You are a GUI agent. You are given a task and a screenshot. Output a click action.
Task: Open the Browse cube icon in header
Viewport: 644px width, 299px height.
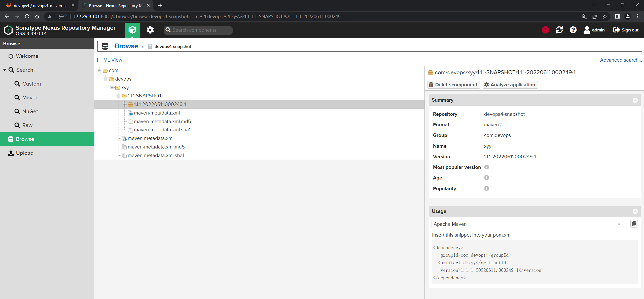coord(132,30)
